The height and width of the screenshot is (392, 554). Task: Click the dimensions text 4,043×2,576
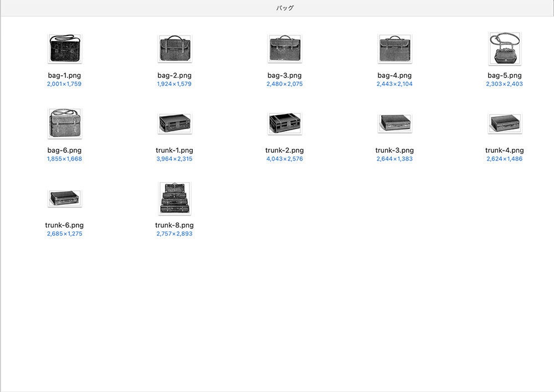pyautogui.click(x=284, y=159)
